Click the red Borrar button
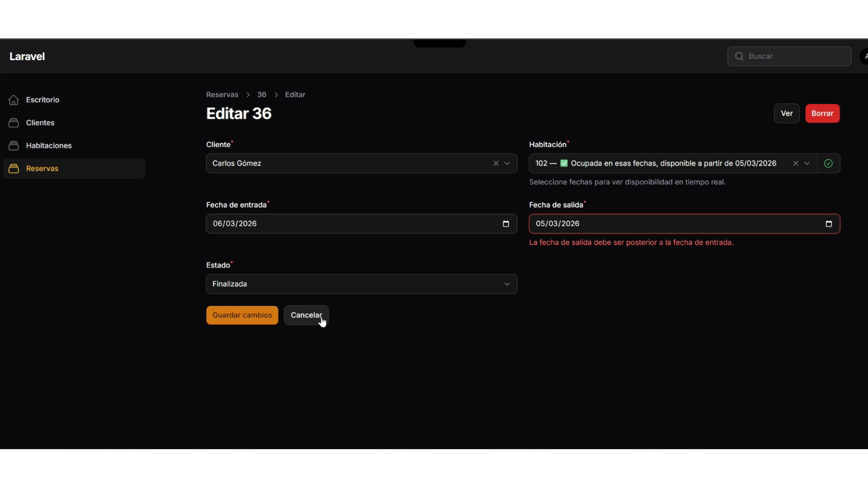This screenshot has width=868, height=488. point(822,113)
